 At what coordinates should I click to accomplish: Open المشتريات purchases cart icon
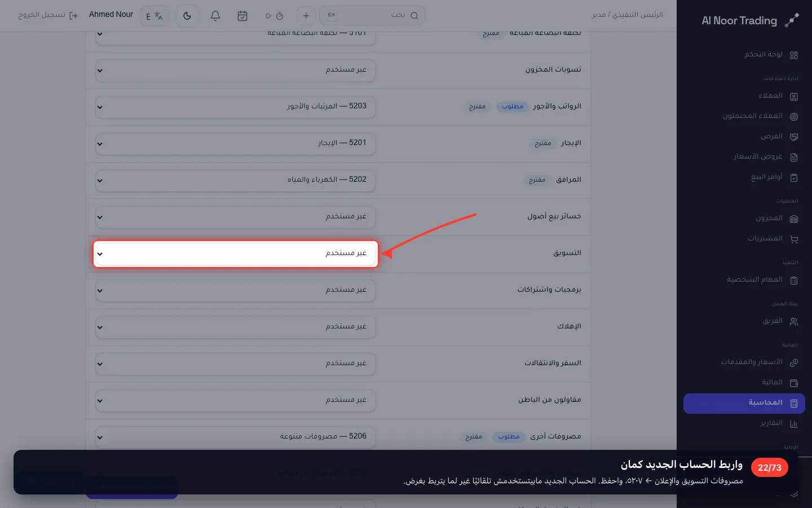tap(794, 239)
